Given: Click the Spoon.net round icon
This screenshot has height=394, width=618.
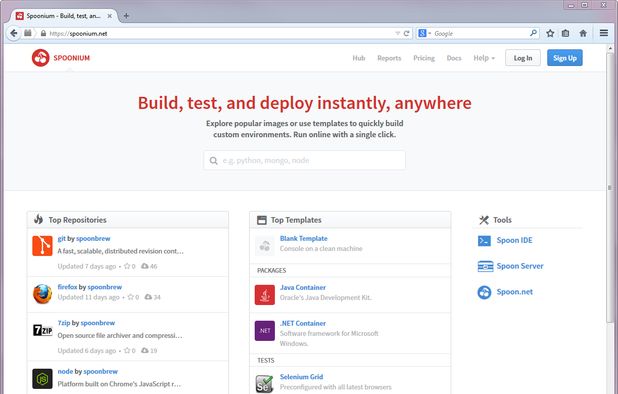Looking at the screenshot, I should point(484,292).
